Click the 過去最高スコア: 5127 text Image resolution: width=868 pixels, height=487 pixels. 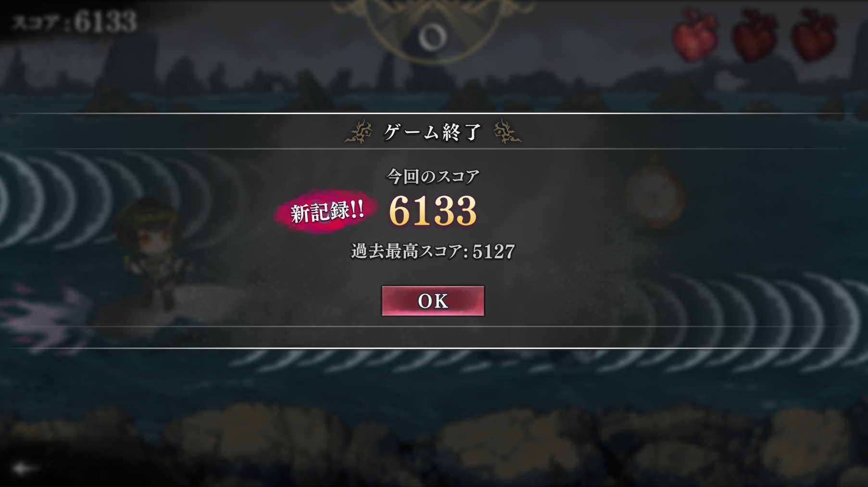coord(433,251)
